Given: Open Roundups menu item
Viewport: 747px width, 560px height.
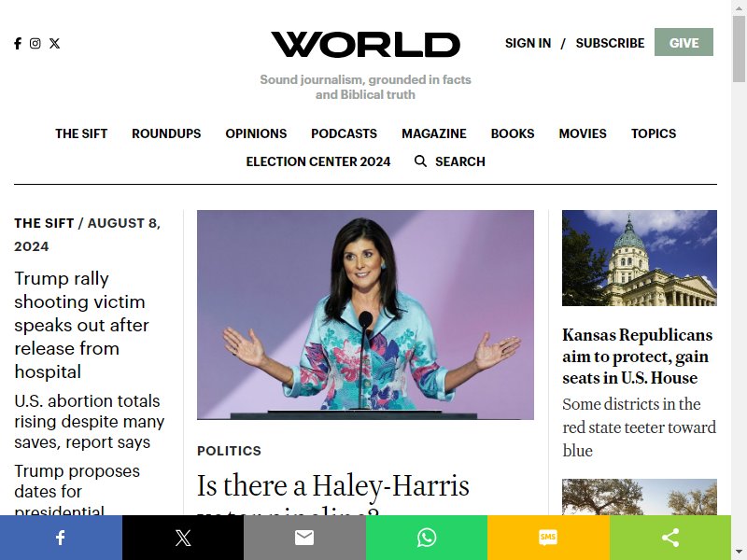Looking at the screenshot, I should pyautogui.click(x=166, y=133).
